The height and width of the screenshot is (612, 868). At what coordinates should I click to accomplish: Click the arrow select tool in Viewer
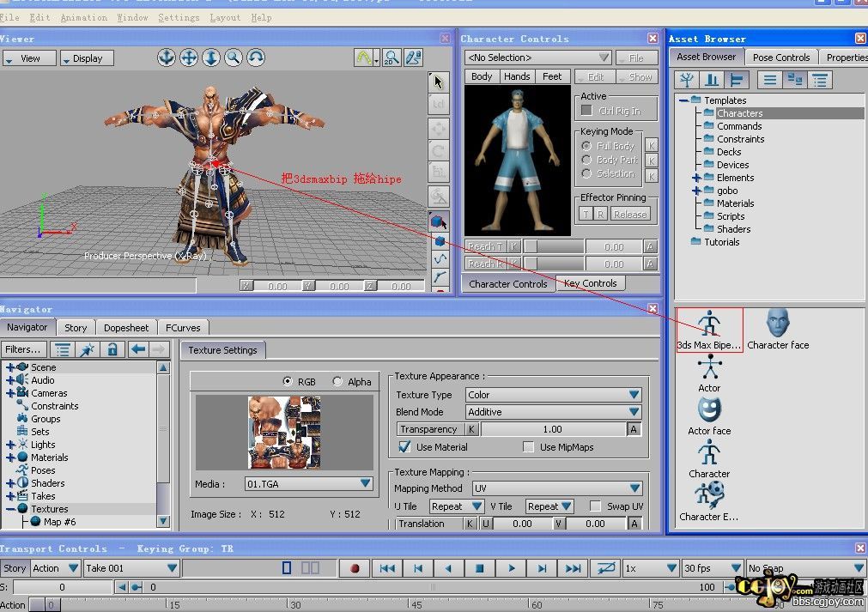pyautogui.click(x=439, y=82)
